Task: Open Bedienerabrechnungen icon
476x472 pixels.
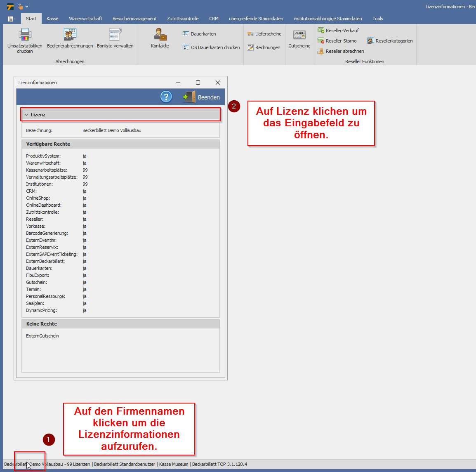Action: click(70, 34)
